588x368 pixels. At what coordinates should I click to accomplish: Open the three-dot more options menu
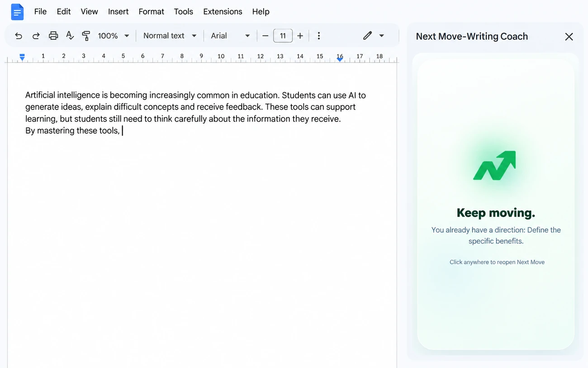pyautogui.click(x=319, y=36)
